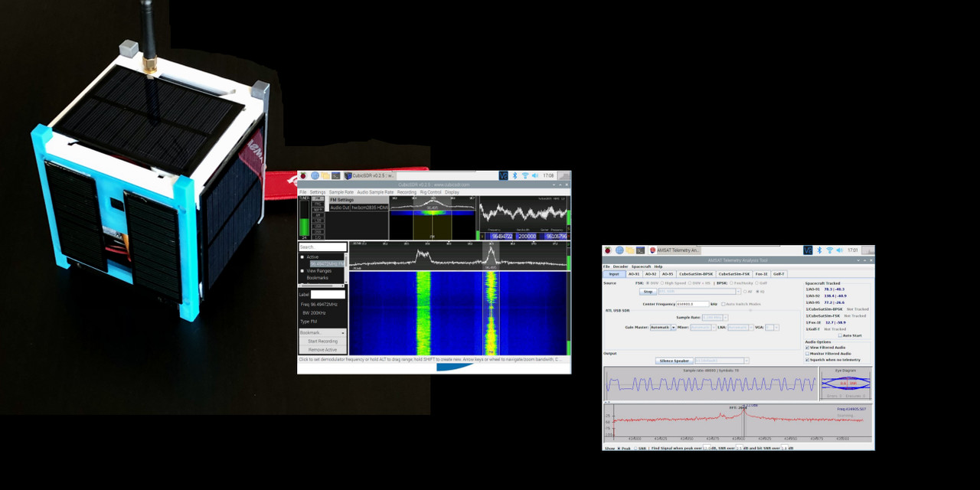This screenshot has height=490, width=980.
Task: Click Bluetooth icon in CubicSDR system tray
Action: (514, 175)
